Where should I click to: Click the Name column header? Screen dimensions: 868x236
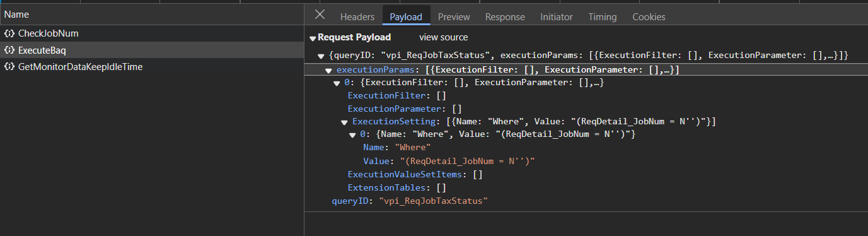tap(152, 14)
